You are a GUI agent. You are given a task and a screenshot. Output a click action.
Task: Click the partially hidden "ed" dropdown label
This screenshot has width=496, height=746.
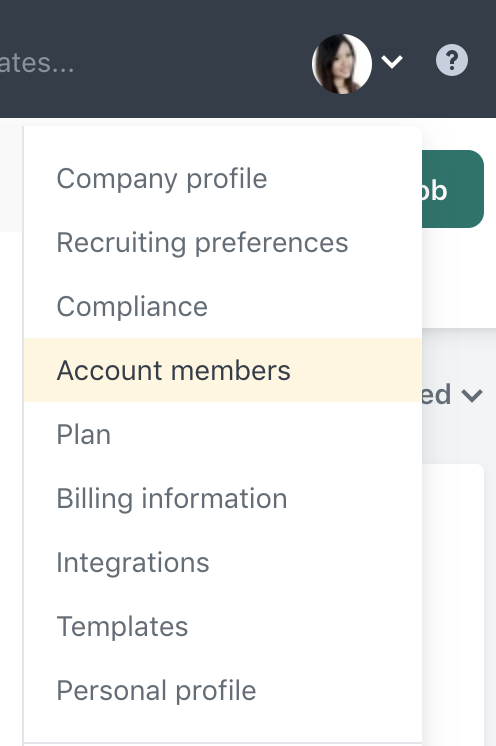[436, 394]
